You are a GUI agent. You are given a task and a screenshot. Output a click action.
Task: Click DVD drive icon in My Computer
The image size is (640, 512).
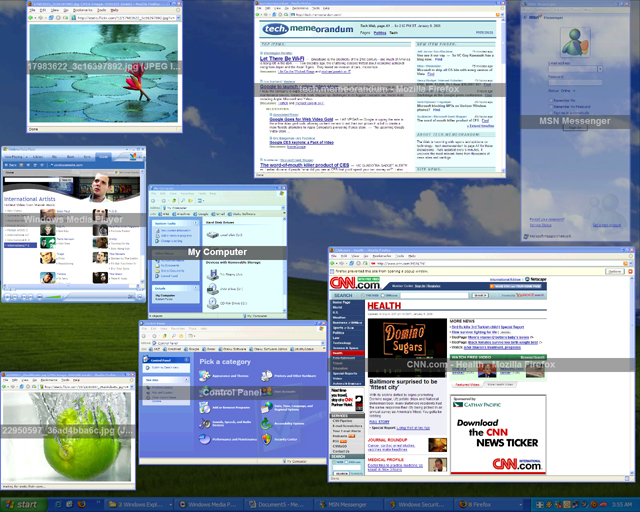[x=213, y=289]
